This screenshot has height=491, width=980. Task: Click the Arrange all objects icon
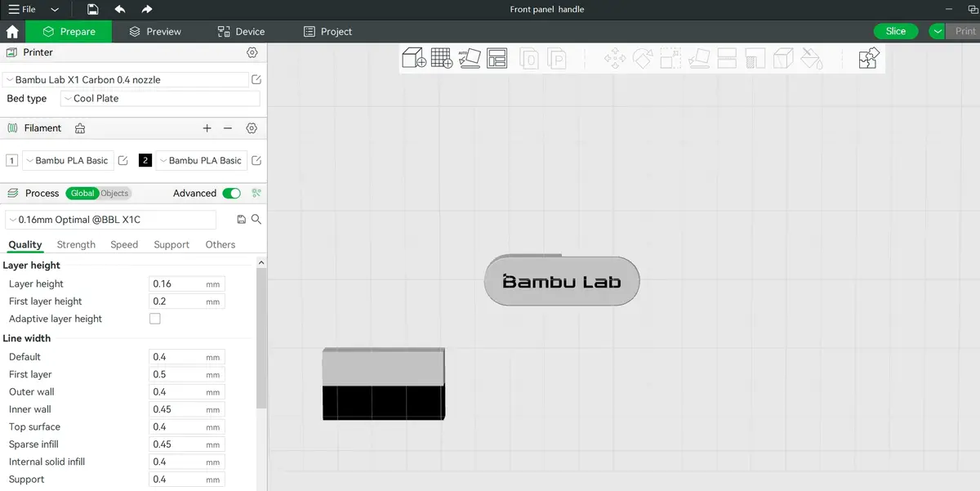point(497,59)
